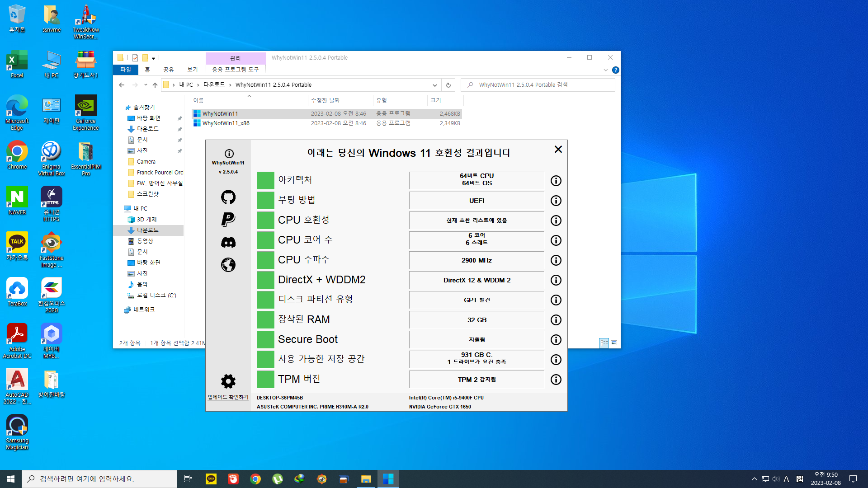
Task: Select 스크린샷 folder in navigation pane
Action: tap(148, 194)
